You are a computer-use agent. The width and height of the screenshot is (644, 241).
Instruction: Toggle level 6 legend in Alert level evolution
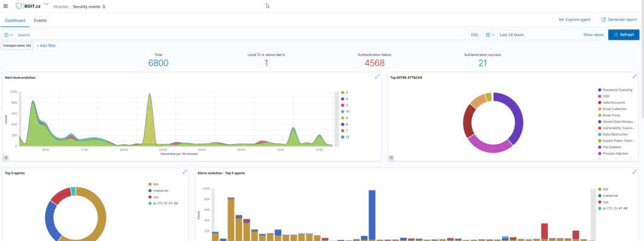pyautogui.click(x=345, y=118)
